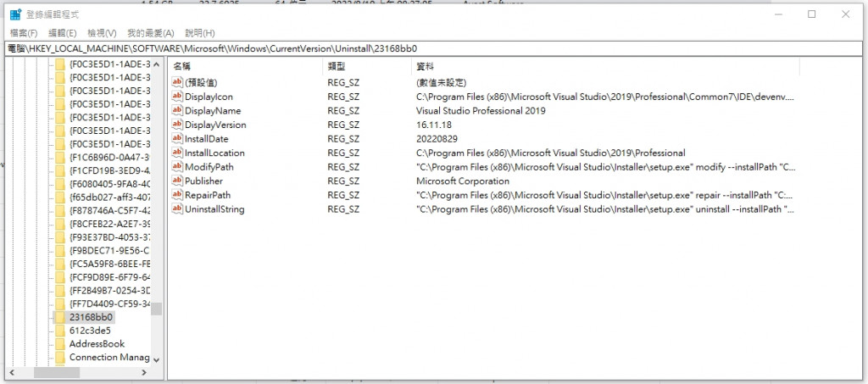Open the 編輯(E) menu
Image resolution: width=868 pixels, height=384 pixels.
pyautogui.click(x=63, y=33)
